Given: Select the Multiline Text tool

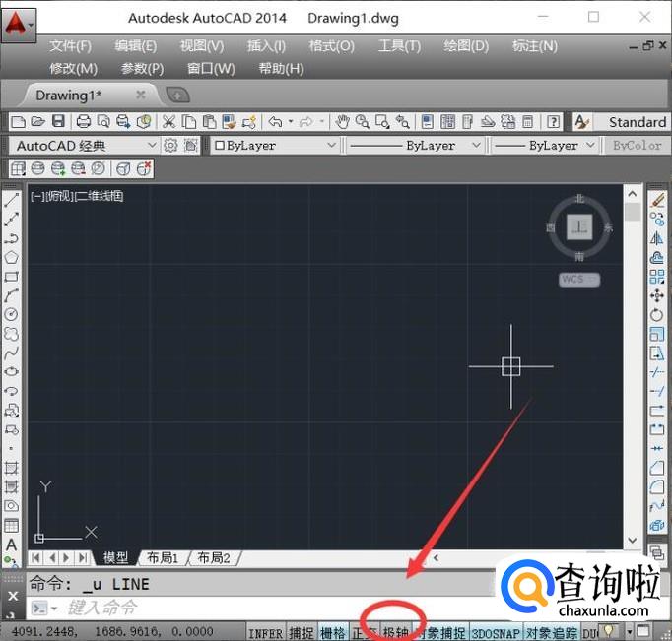Looking at the screenshot, I should (12, 545).
